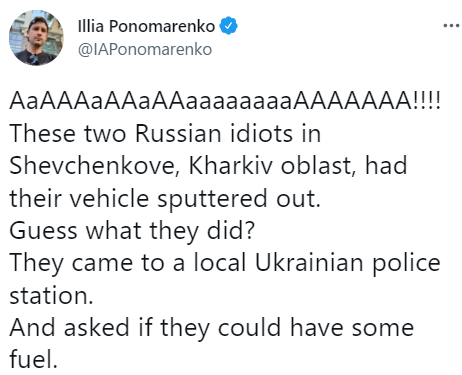462x375 pixels.
Task: Click the word 'station.' in the tweet
Action: (x=51, y=296)
